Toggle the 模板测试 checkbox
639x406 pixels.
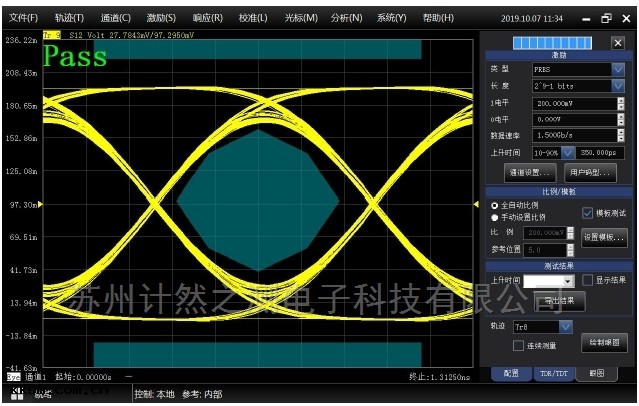click(x=587, y=212)
